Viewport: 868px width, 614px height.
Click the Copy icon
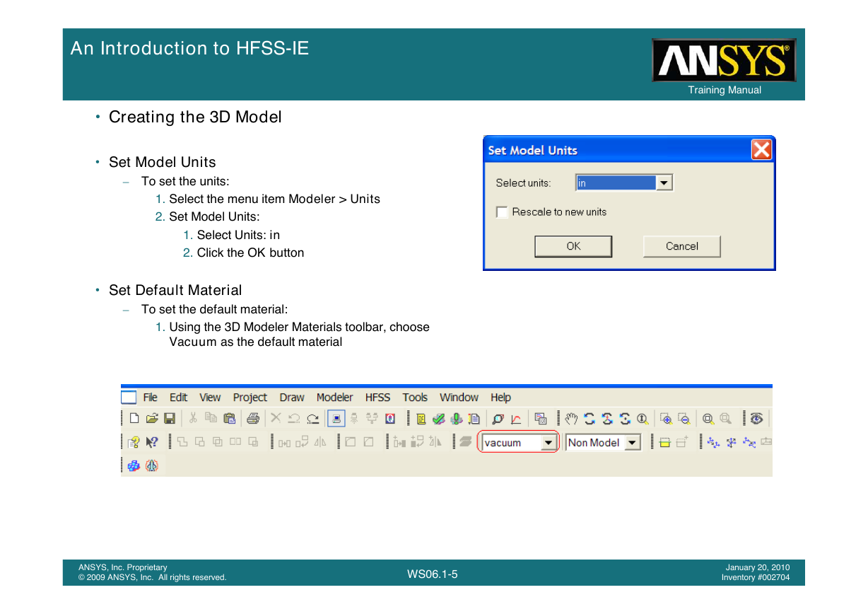pyautogui.click(x=211, y=418)
